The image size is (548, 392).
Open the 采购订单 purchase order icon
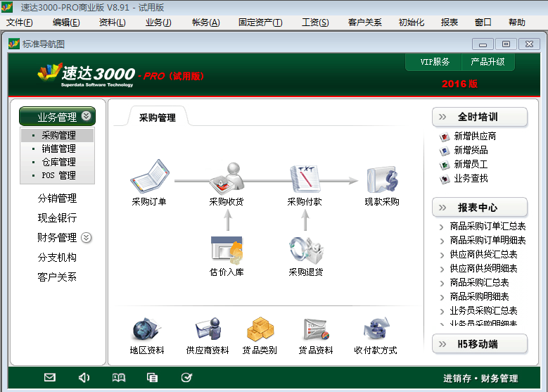point(150,176)
